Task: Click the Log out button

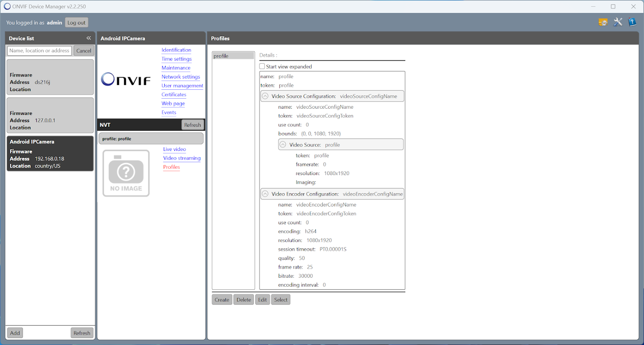Action: pyautogui.click(x=76, y=22)
